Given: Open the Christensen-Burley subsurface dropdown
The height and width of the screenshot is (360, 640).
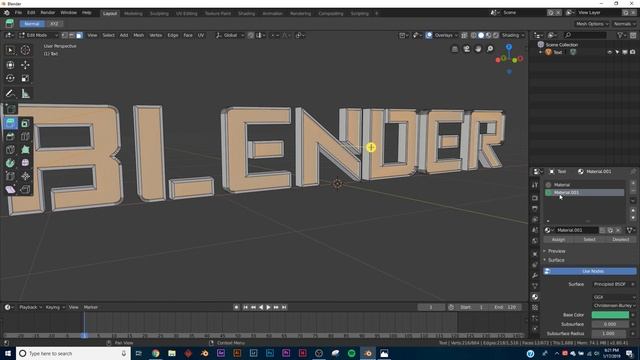Looking at the screenshot, I should point(614,305).
